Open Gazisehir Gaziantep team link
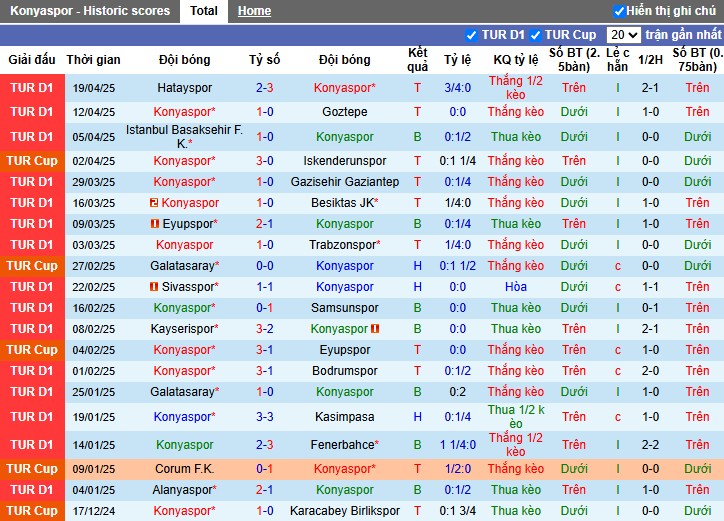The height and width of the screenshot is (521, 724). (345, 182)
